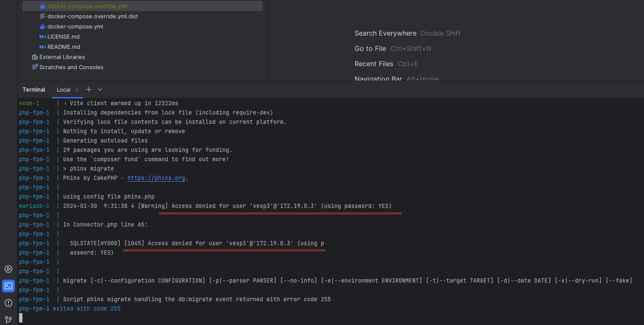
Task: Close the Local terminal tab
Action: click(x=77, y=90)
